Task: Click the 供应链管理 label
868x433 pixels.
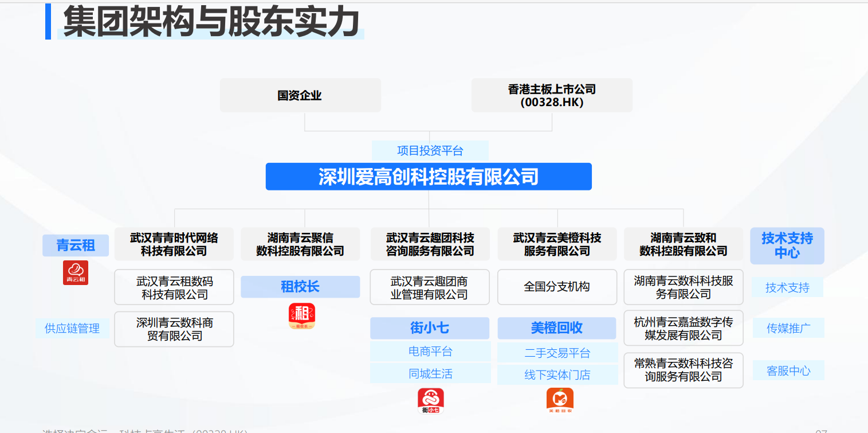Action: point(72,328)
